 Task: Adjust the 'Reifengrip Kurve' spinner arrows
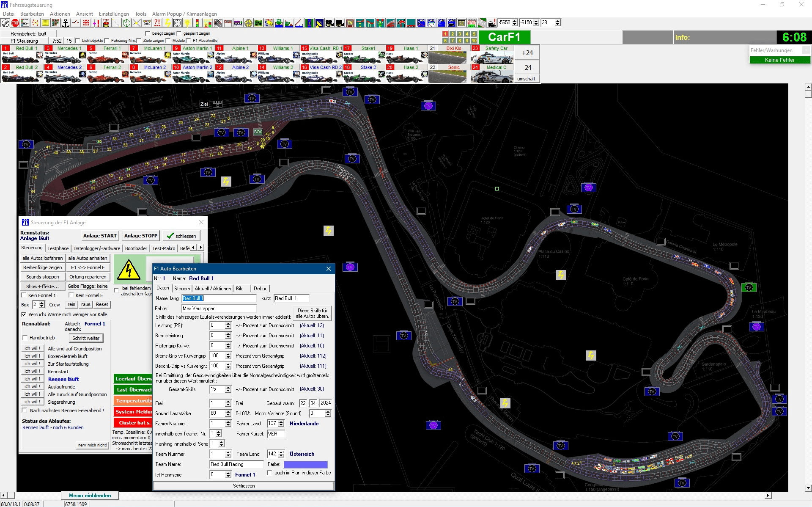228,346
